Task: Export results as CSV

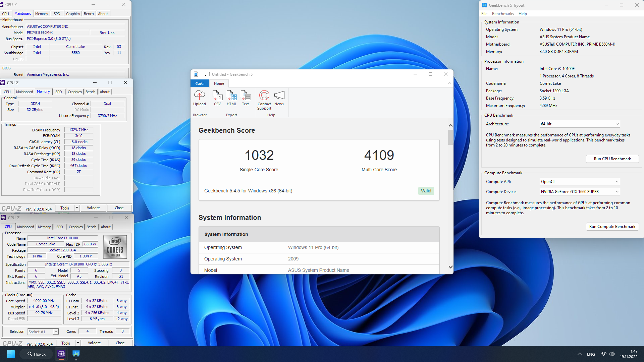Action: point(217,98)
